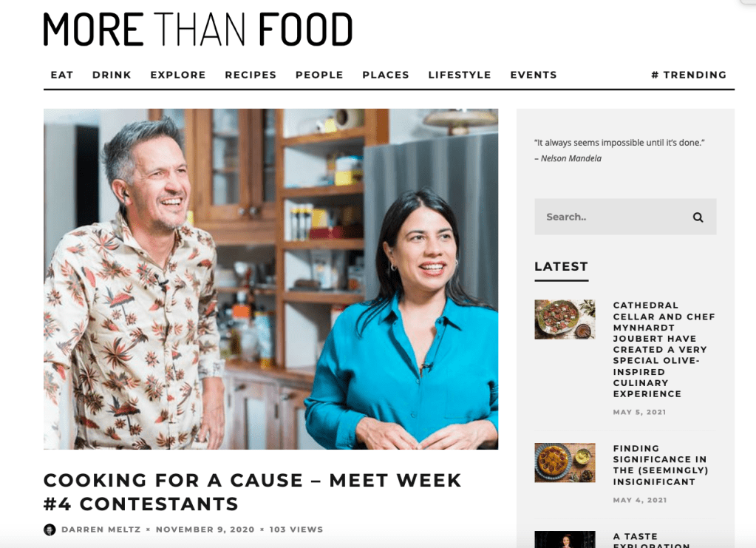
Task: Open the # TRENDING link
Action: coord(689,75)
